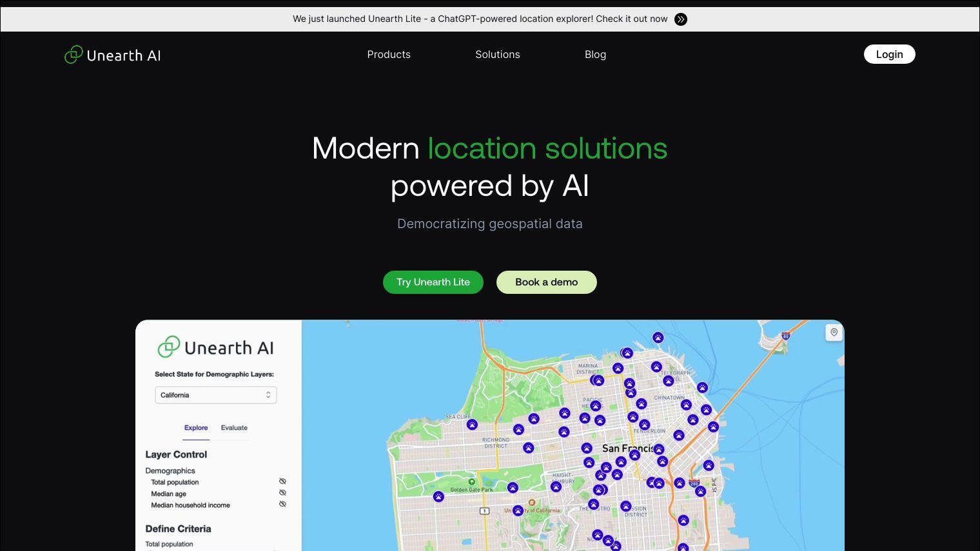Screen dimensions: 980x551
Task: Click the Demographics label
Action: click(170, 471)
